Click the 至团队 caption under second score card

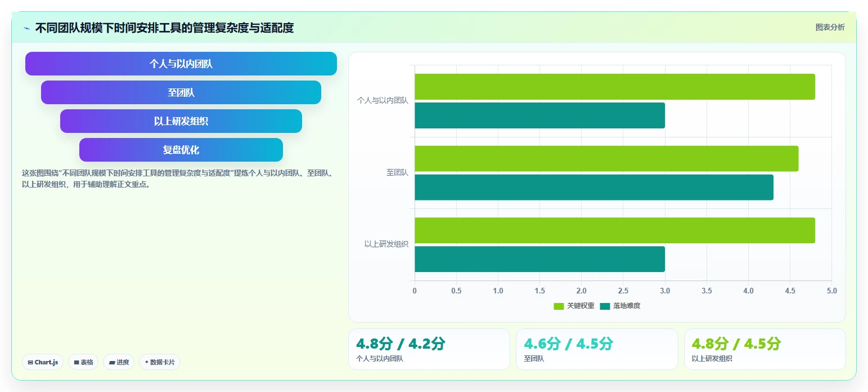[x=534, y=358]
